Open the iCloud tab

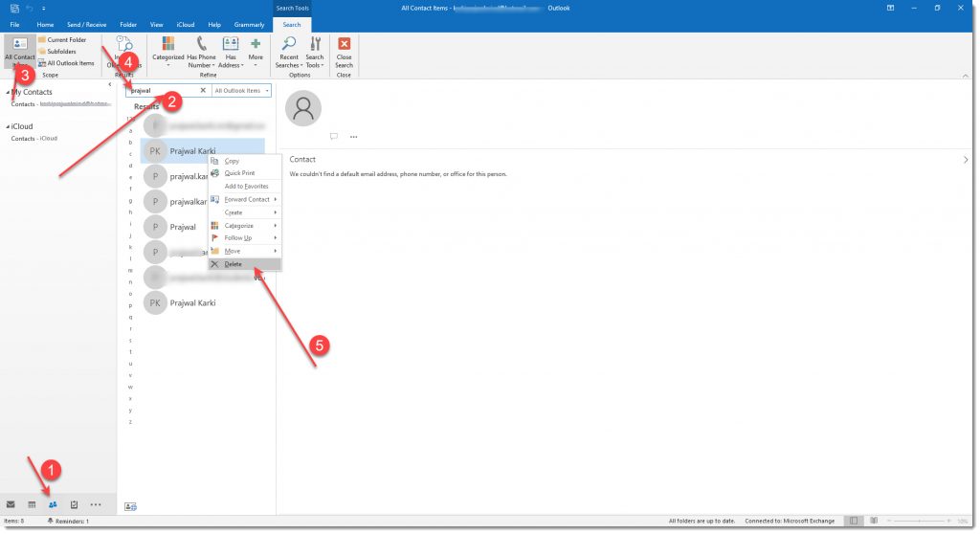[x=186, y=25]
